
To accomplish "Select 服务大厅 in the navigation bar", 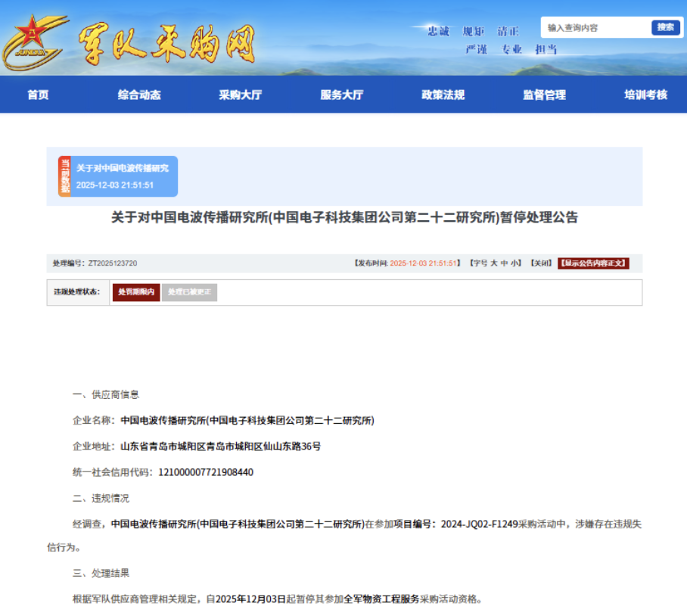I will [x=342, y=95].
